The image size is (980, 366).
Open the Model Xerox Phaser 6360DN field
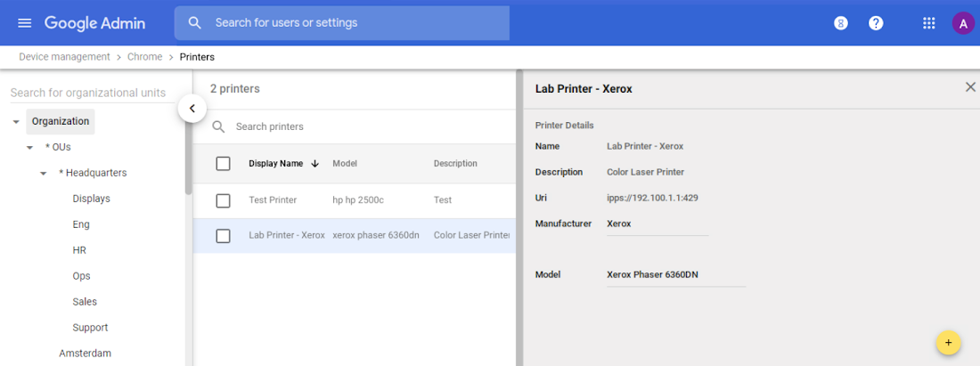[x=676, y=275]
